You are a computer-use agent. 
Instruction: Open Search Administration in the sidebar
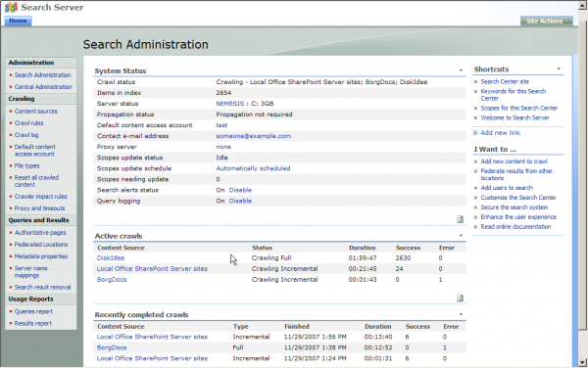pyautogui.click(x=42, y=75)
